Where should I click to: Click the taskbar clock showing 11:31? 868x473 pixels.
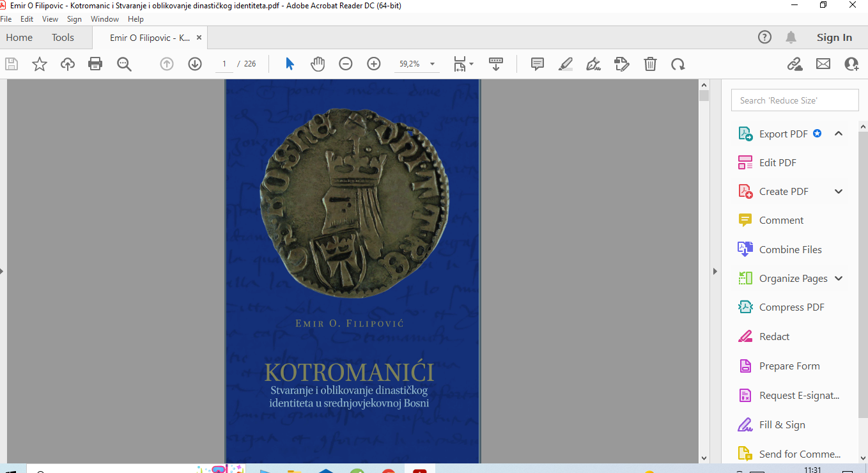(812, 469)
